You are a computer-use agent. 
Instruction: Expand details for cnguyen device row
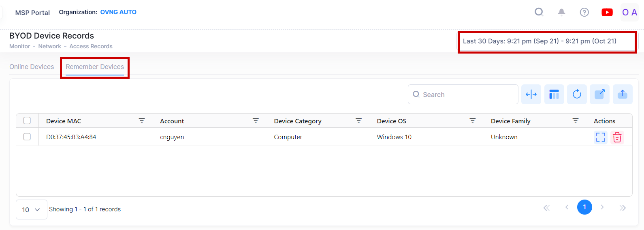600,138
